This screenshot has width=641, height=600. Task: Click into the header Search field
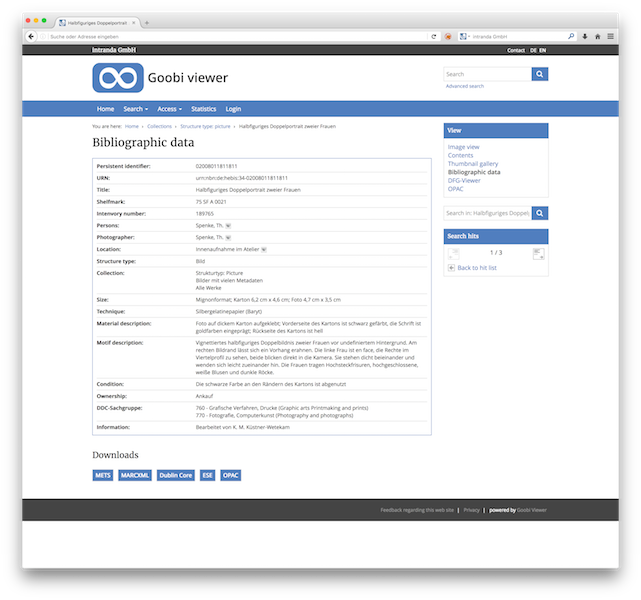click(x=487, y=74)
